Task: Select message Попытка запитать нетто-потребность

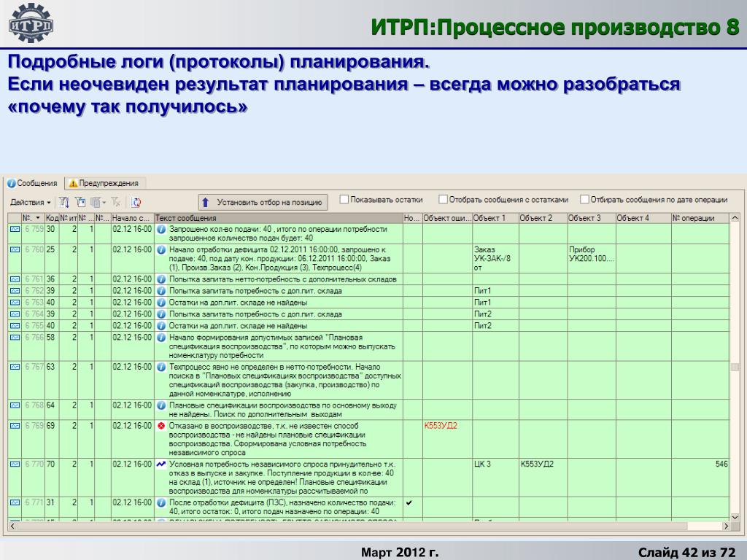Action: (278, 279)
